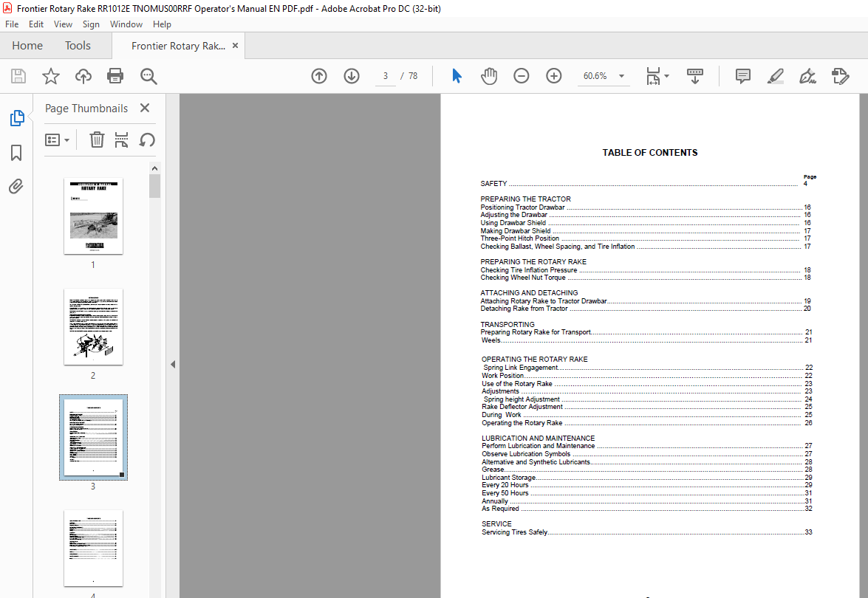The width and height of the screenshot is (868, 598).
Task: Open the File menu
Action: point(12,24)
